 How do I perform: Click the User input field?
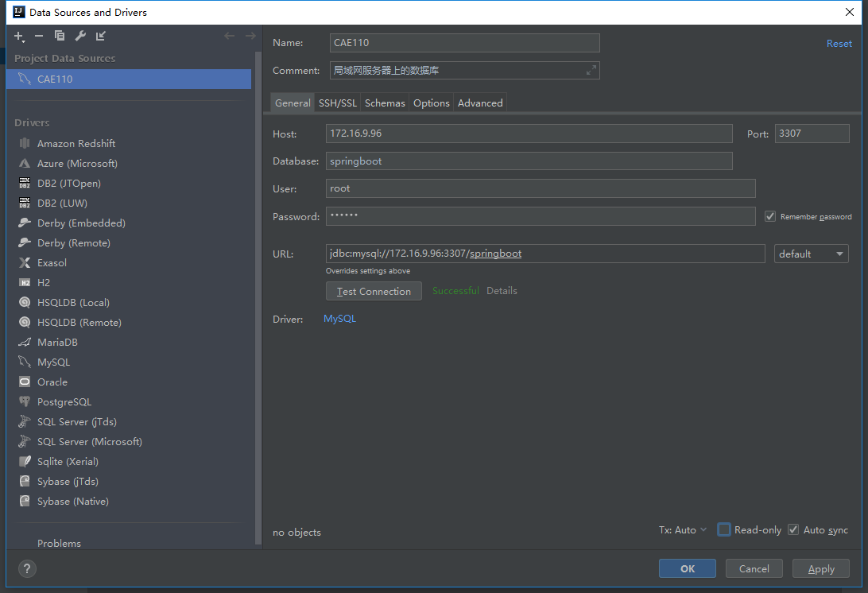coord(541,188)
